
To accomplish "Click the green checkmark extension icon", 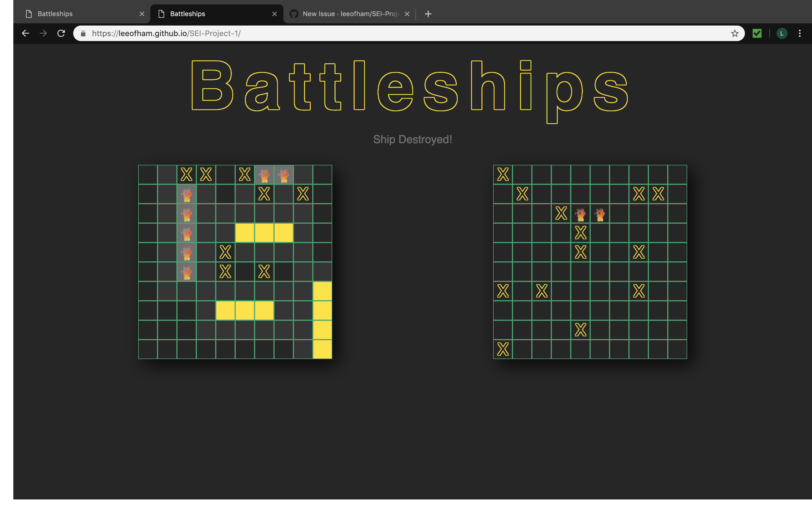I will pyautogui.click(x=757, y=33).
